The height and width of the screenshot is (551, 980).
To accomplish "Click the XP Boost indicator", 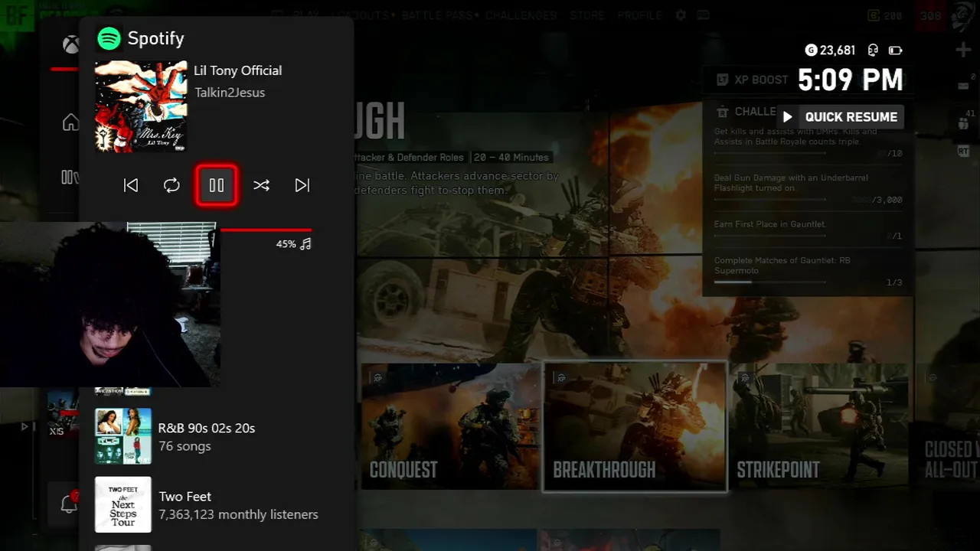I will point(752,80).
